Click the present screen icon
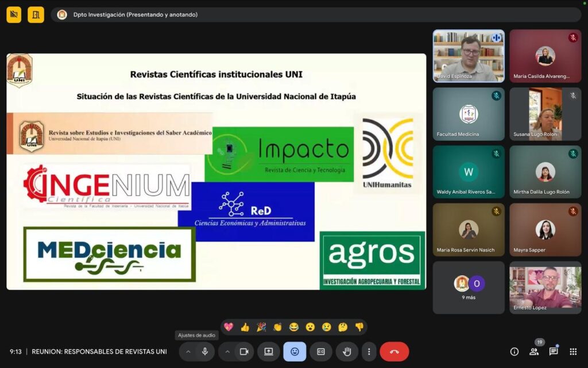The height and width of the screenshot is (368, 588). (x=268, y=352)
